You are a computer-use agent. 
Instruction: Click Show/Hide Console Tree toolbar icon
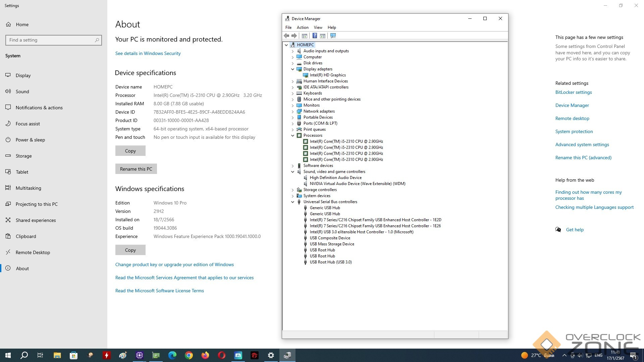point(305,36)
